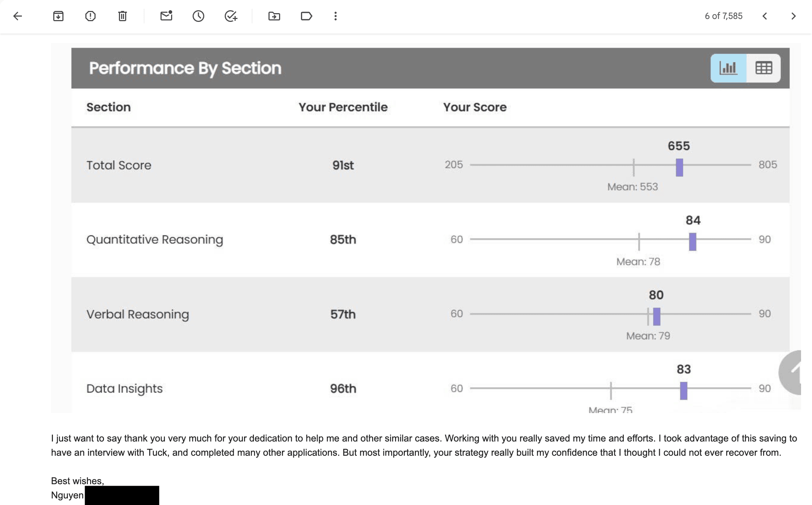The height and width of the screenshot is (505, 812).
Task: Report this email as spam
Action: pyautogui.click(x=90, y=16)
